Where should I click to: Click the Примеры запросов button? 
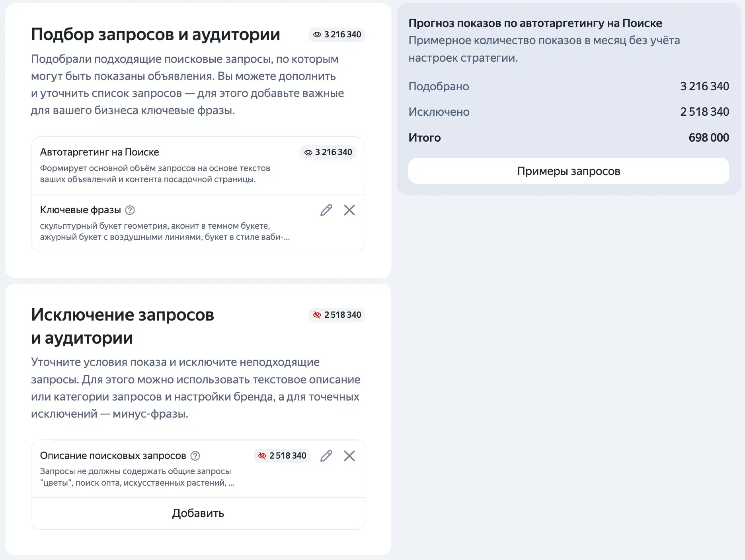click(x=569, y=171)
